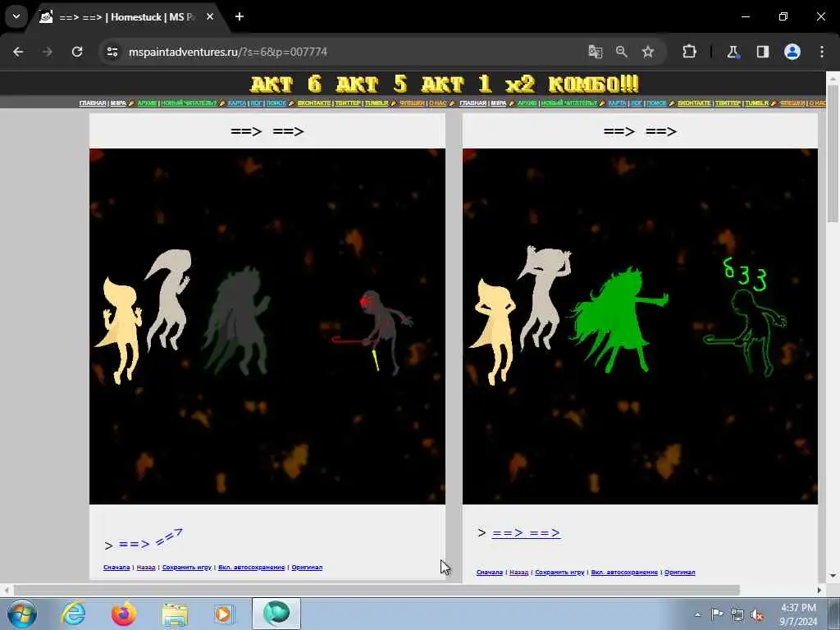840x630 pixels.
Task: Click the tilted ==> ==> link in left panel
Action: coord(151,540)
